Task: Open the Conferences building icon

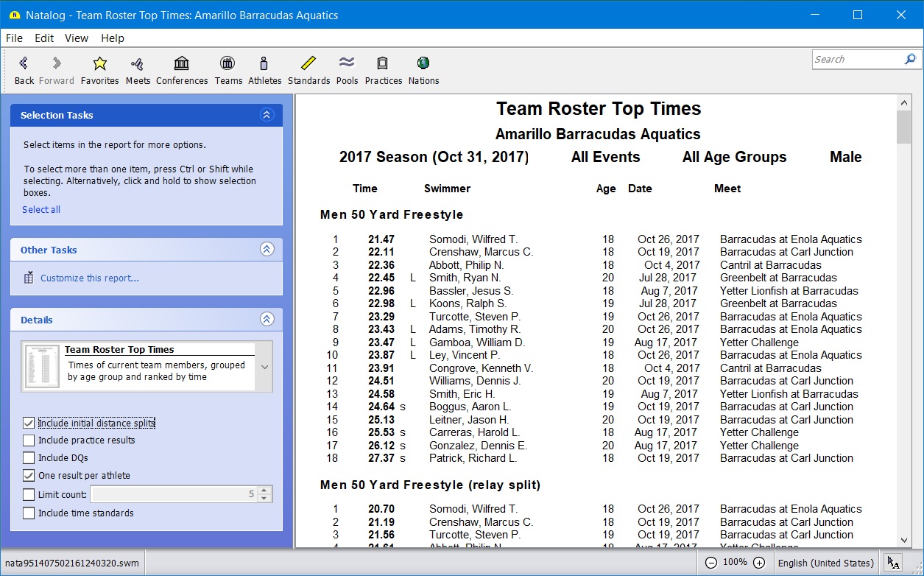Action: pos(182,64)
